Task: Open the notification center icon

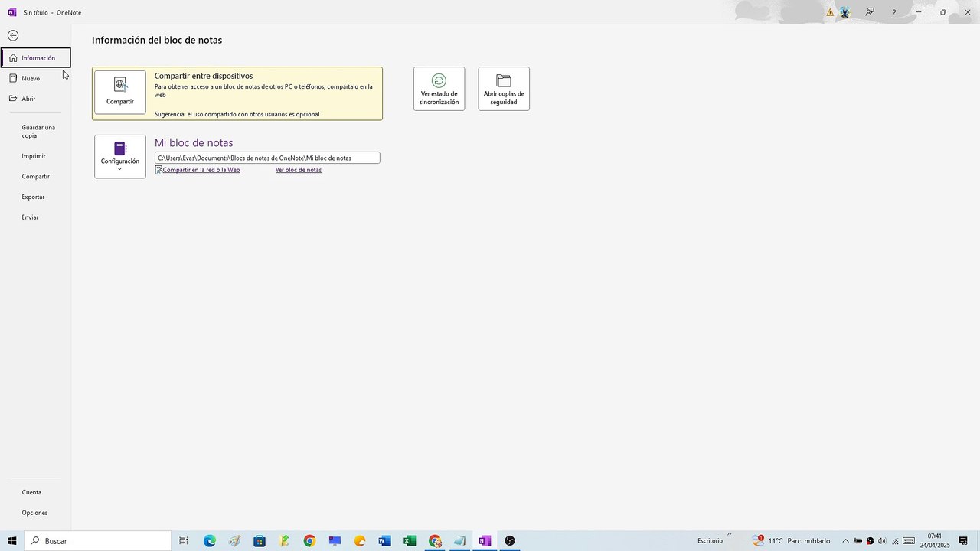Action: pyautogui.click(x=963, y=541)
